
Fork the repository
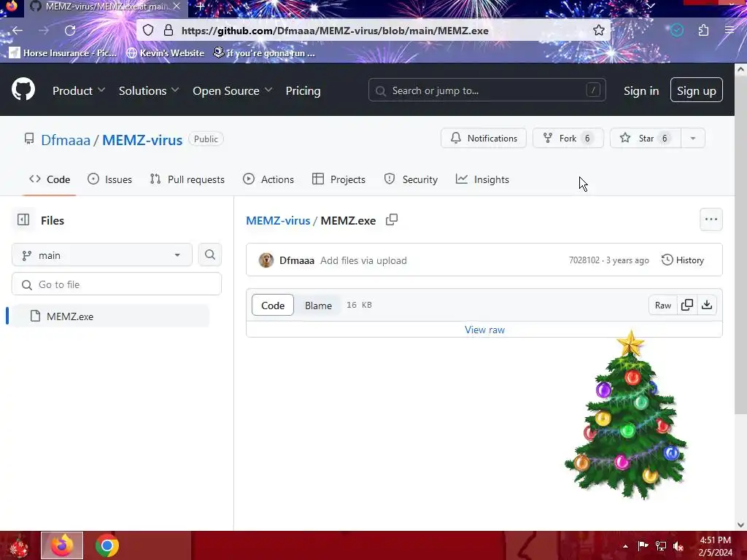point(568,138)
